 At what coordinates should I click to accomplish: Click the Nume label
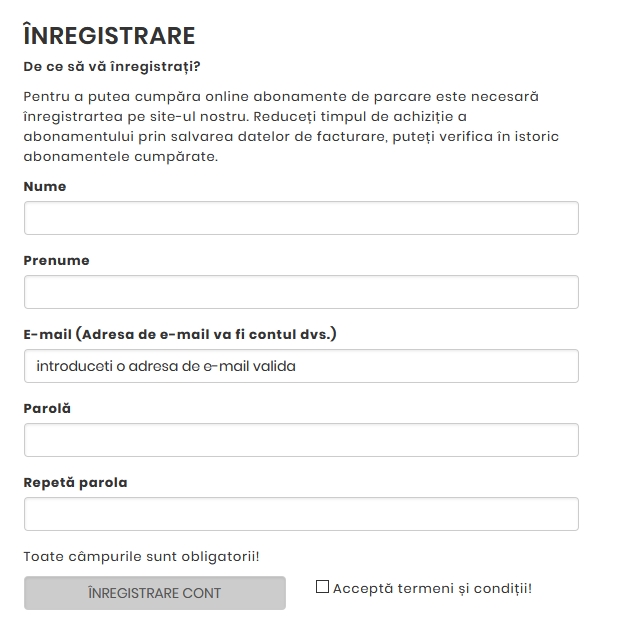[x=45, y=186]
